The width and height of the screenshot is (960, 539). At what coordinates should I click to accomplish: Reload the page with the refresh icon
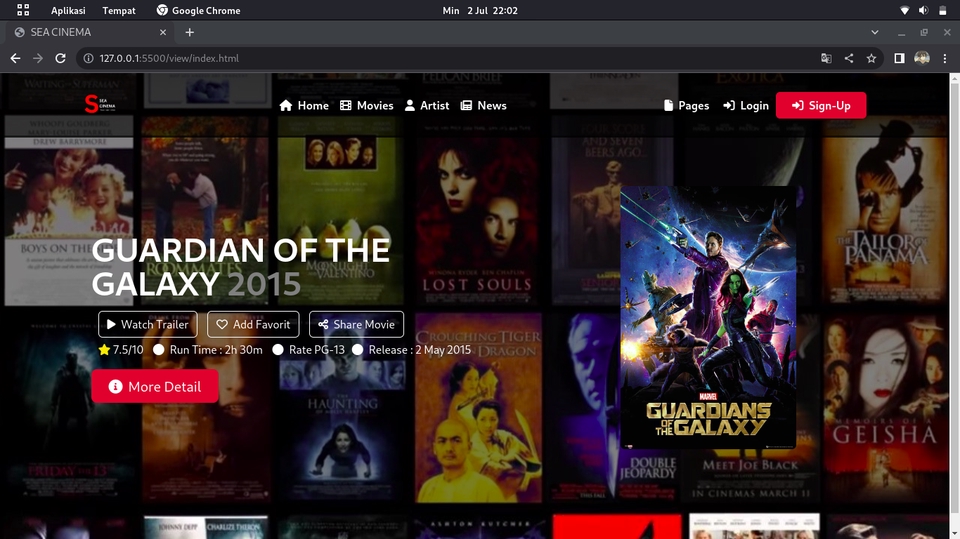(x=60, y=58)
